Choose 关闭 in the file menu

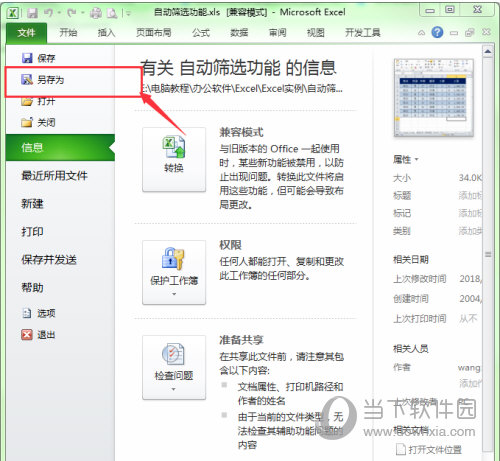(x=38, y=122)
